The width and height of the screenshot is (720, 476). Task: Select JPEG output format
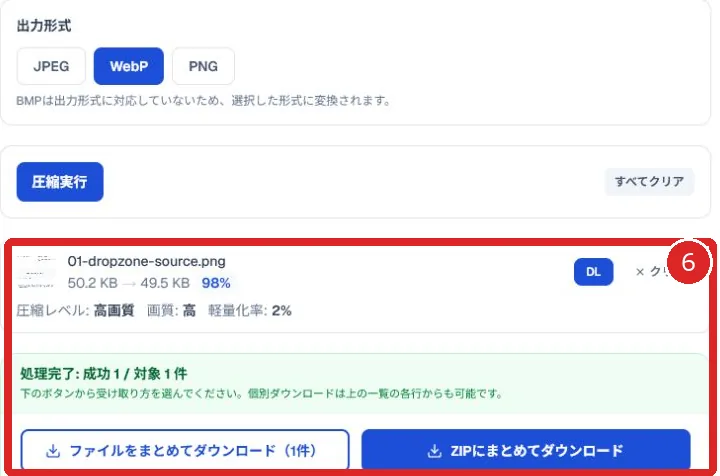tap(51, 66)
